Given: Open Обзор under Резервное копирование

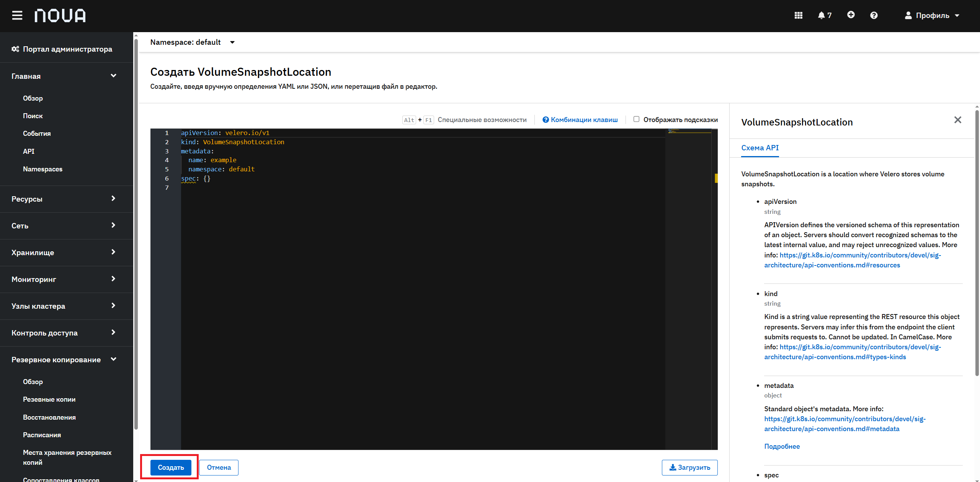Looking at the screenshot, I should [33, 382].
